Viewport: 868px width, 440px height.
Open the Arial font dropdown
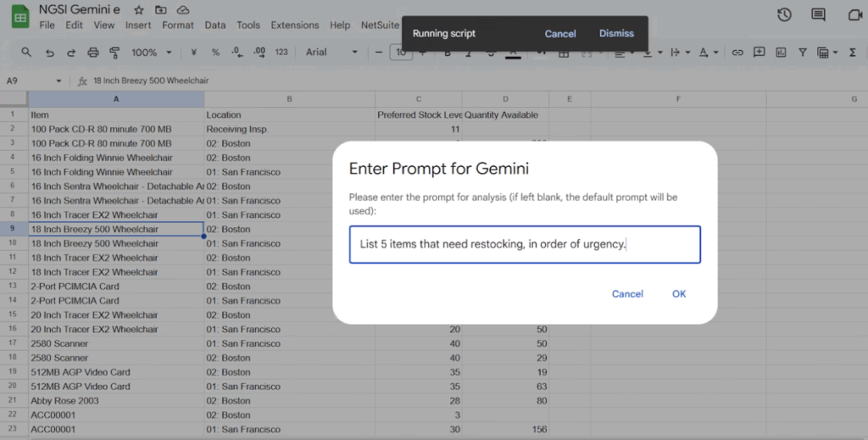[331, 52]
